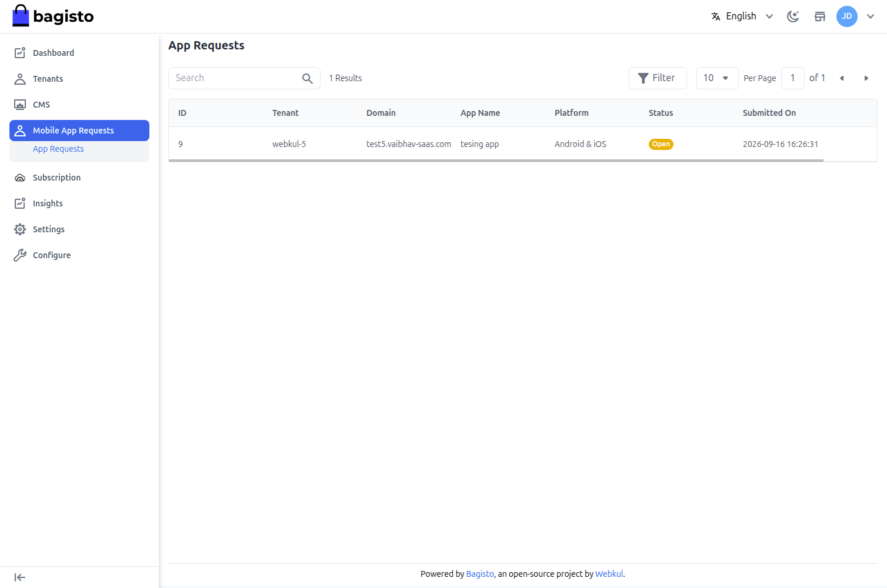Select Mobile App Requests menu
This screenshot has height=588, width=887.
(x=79, y=131)
